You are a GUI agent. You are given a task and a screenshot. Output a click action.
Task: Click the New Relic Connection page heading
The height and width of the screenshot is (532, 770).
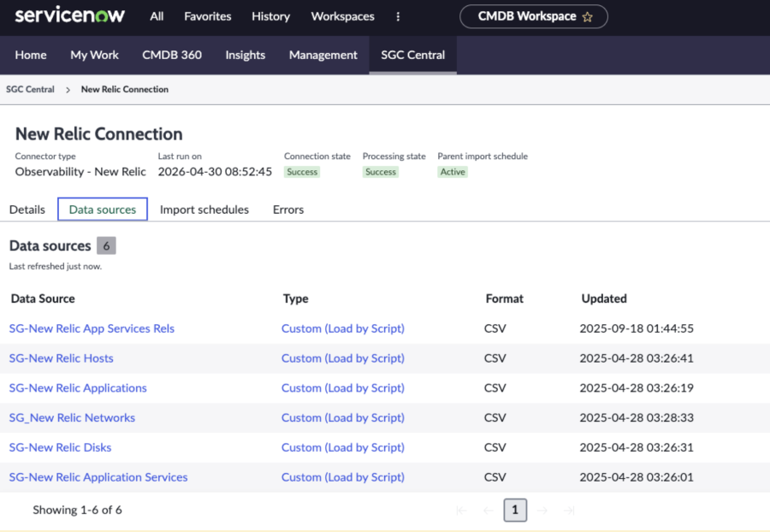coord(98,134)
